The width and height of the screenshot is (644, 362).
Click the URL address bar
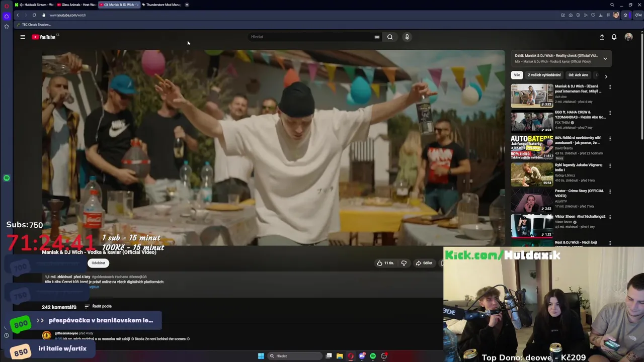point(302,15)
